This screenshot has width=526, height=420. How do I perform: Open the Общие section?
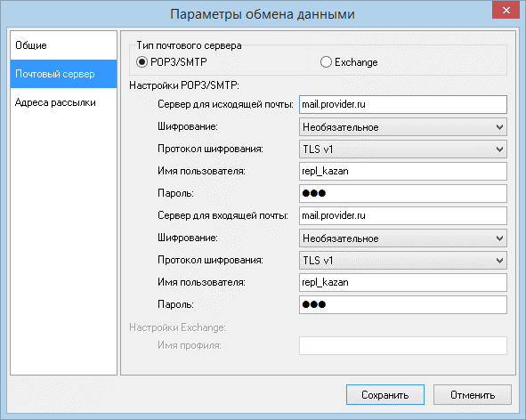63,45
